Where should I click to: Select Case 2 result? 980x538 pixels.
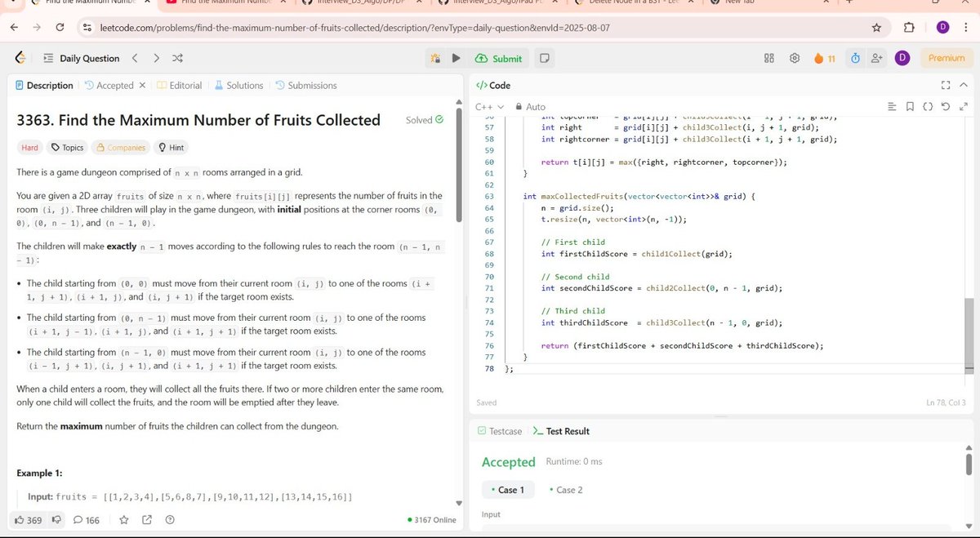pyautogui.click(x=565, y=490)
